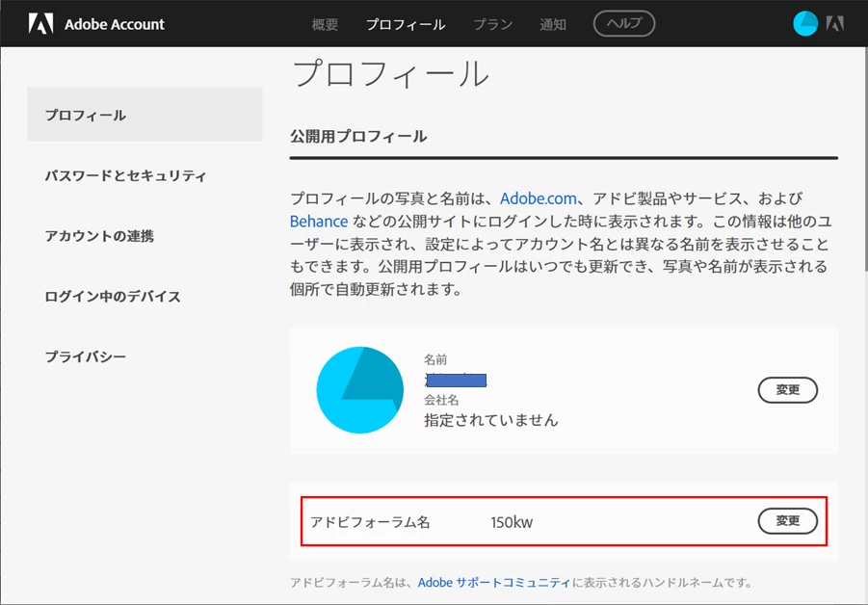Open the 通知 tab
Image resolution: width=868 pixels, height=605 pixels.
tap(552, 25)
